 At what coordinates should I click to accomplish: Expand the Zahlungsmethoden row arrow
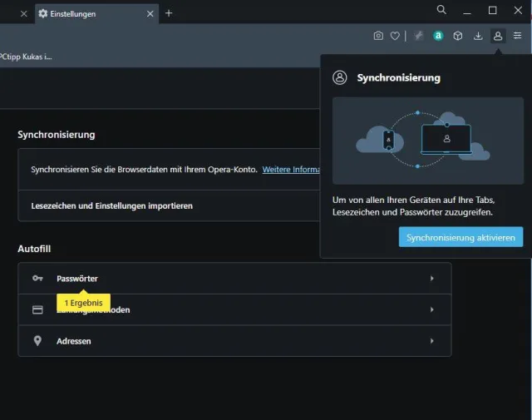pyautogui.click(x=431, y=310)
